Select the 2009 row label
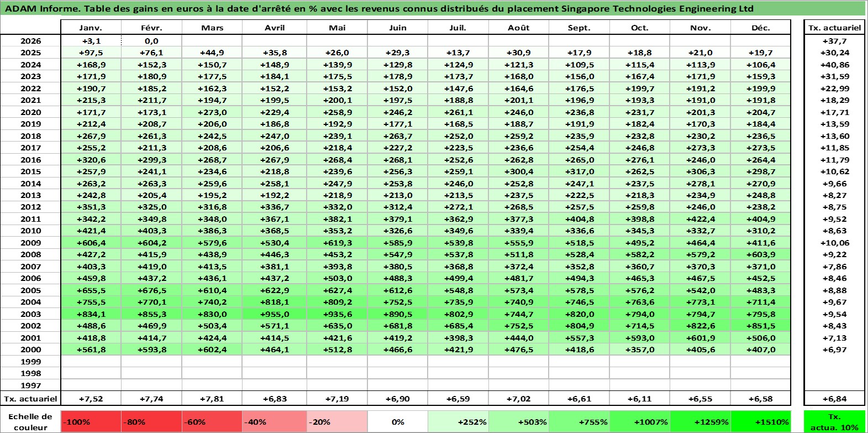 pos(30,243)
